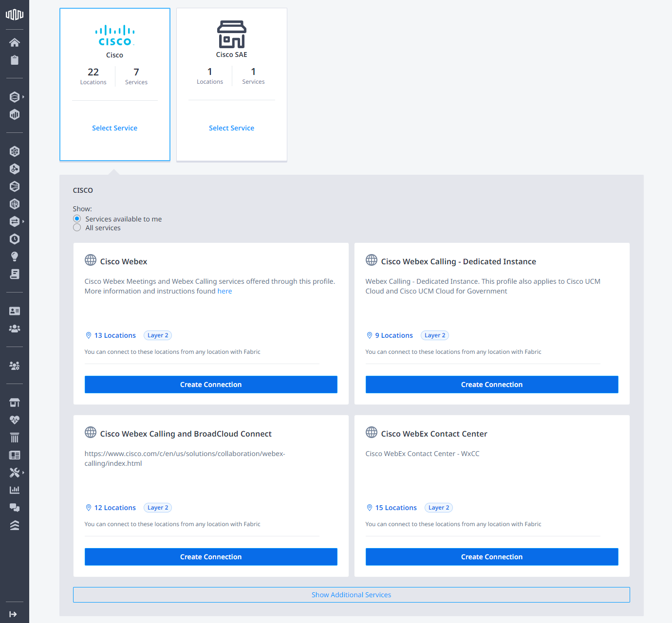Image resolution: width=672 pixels, height=623 pixels.
Task: Click globe icon beside Webex Calling and BroadCloud
Action: 91,432
